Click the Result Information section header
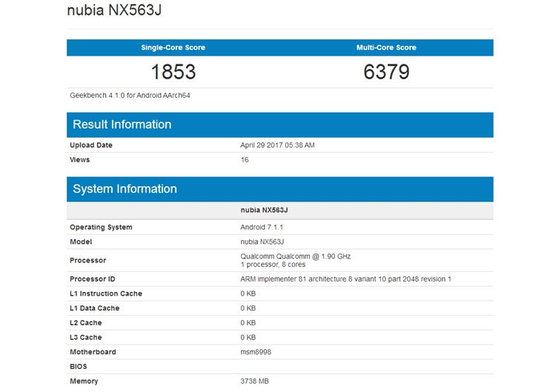 click(122, 124)
